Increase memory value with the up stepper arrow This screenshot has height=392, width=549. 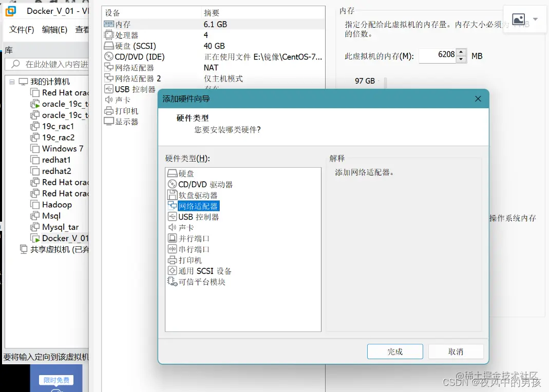click(461, 52)
